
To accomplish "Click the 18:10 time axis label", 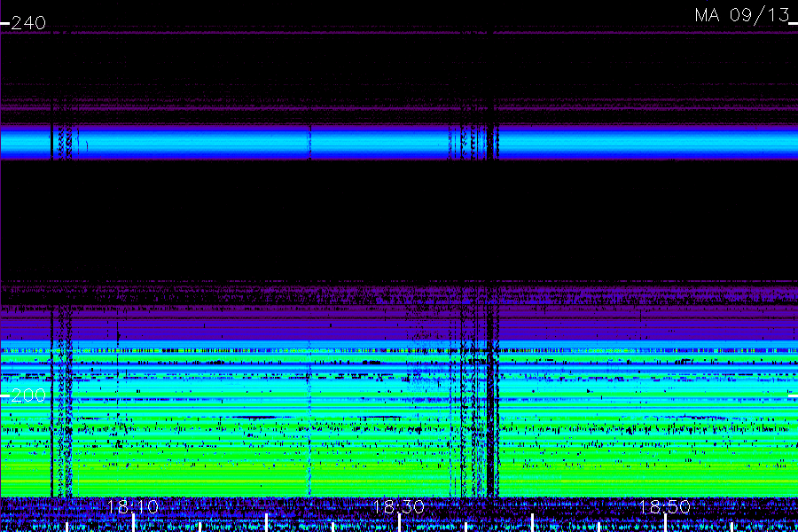I will (x=133, y=507).
